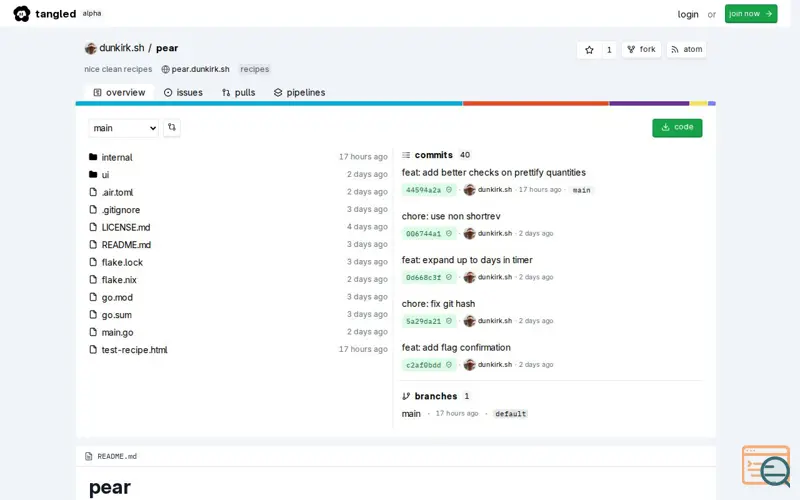This screenshot has height=500, width=800.
Task: Open the ui folder
Action: tap(105, 174)
